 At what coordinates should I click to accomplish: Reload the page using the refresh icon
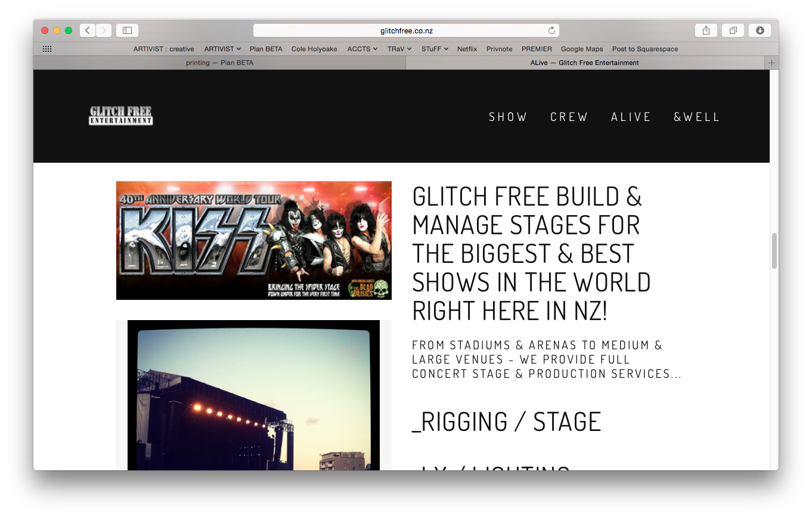click(551, 30)
